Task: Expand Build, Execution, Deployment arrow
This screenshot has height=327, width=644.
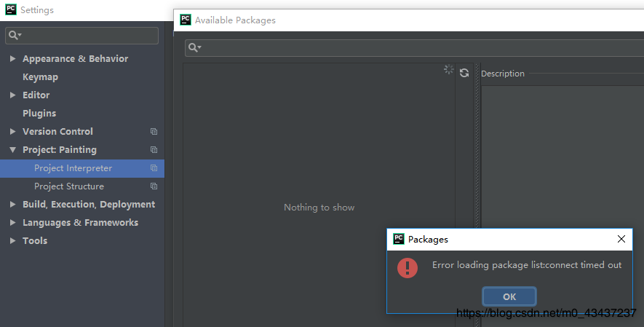Action: tap(12, 204)
